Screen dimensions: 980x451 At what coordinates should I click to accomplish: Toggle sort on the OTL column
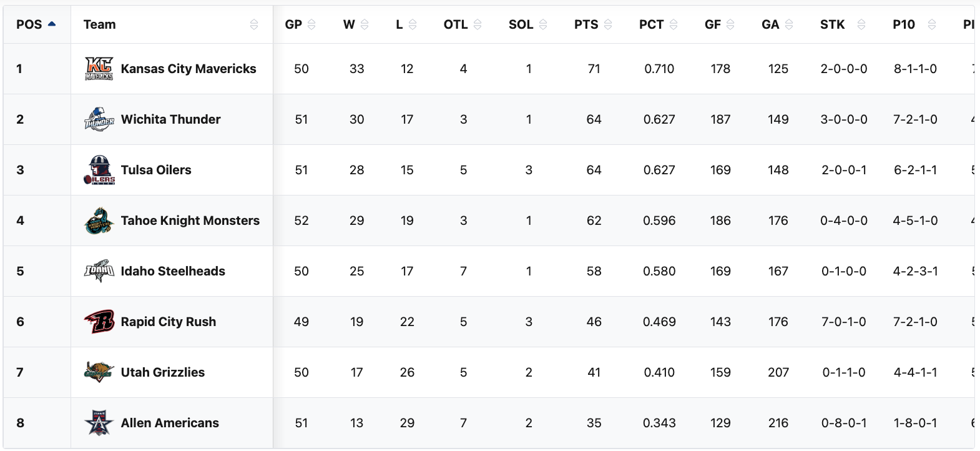coord(478,24)
